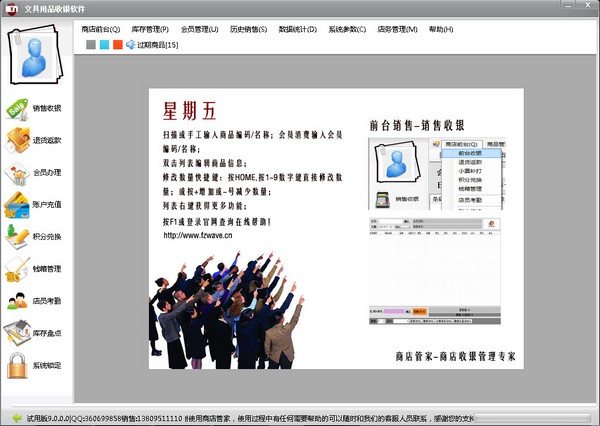Image resolution: width=600 pixels, height=426 pixels.
Task: Click the pointing crowd picture
Action: point(226,310)
